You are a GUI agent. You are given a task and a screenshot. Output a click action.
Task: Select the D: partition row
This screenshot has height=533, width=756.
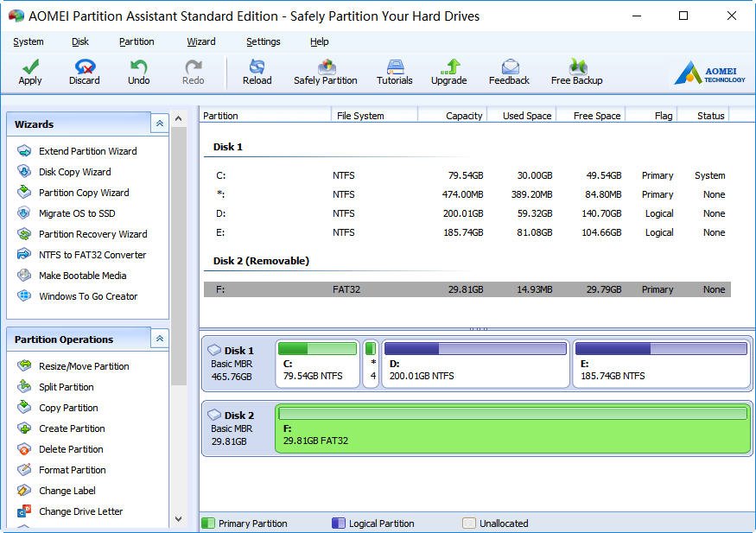coord(467,213)
